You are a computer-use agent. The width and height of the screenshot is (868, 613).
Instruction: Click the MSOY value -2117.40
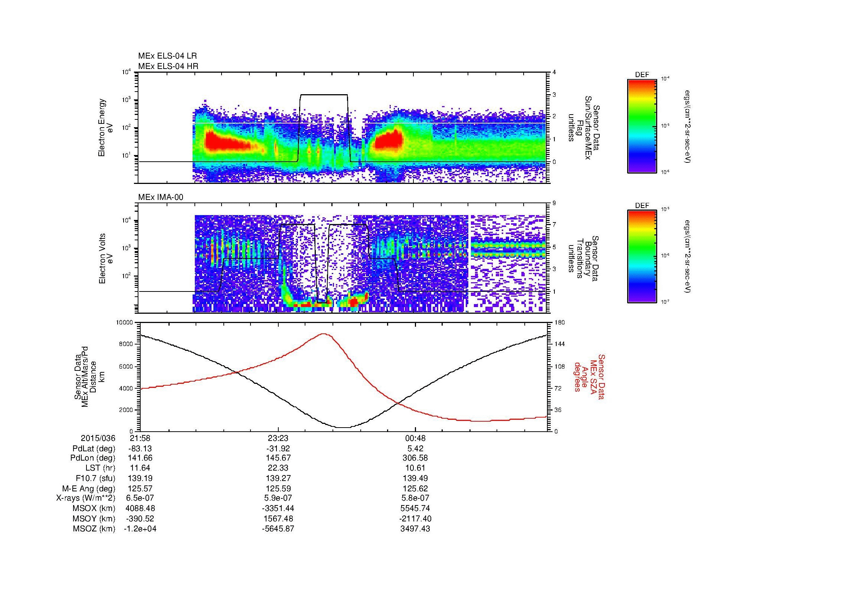[415, 518]
